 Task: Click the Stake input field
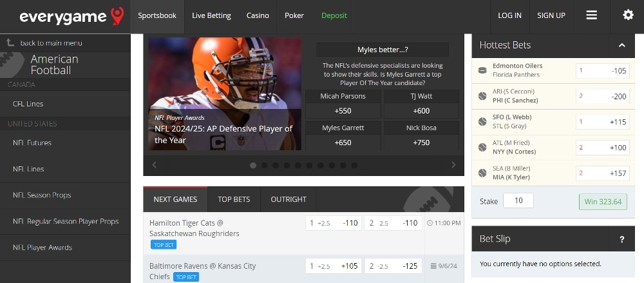click(x=518, y=200)
